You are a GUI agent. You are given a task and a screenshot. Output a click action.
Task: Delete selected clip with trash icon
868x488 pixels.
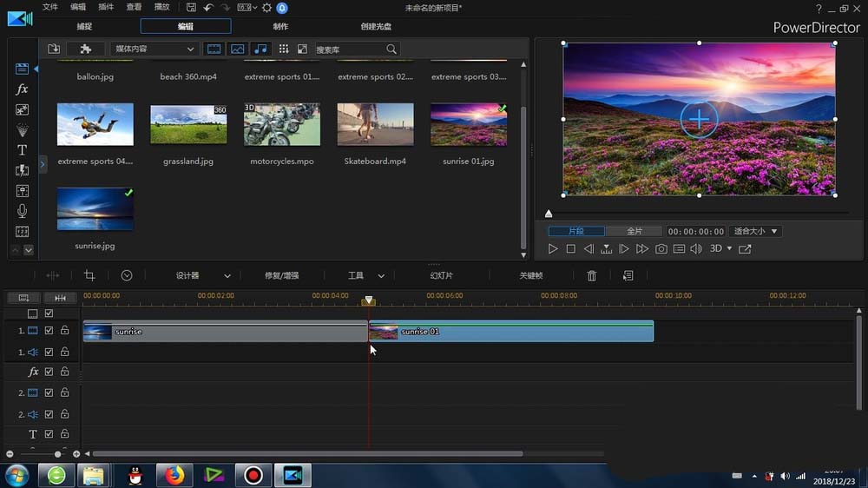tap(592, 275)
